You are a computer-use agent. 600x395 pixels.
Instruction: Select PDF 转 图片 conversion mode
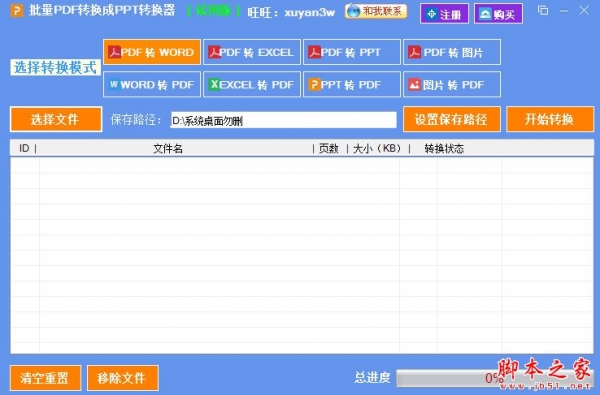point(452,52)
